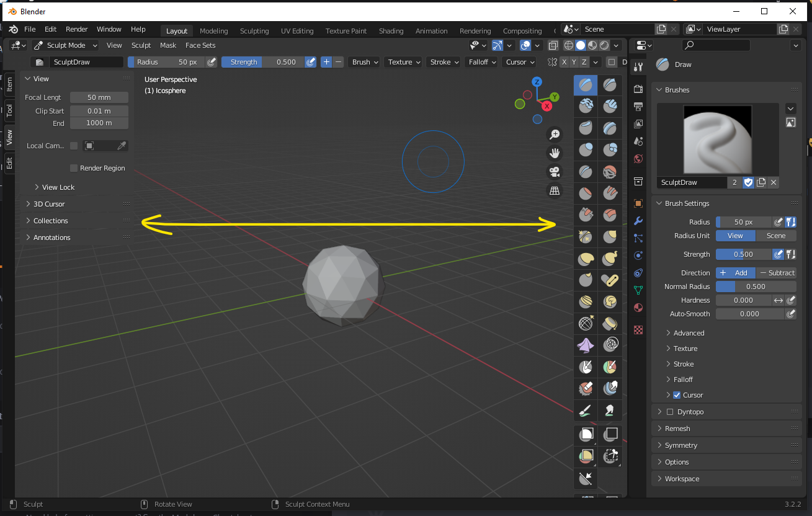812x516 pixels.
Task: Click the brush preview thumbnail
Action: tap(719, 139)
